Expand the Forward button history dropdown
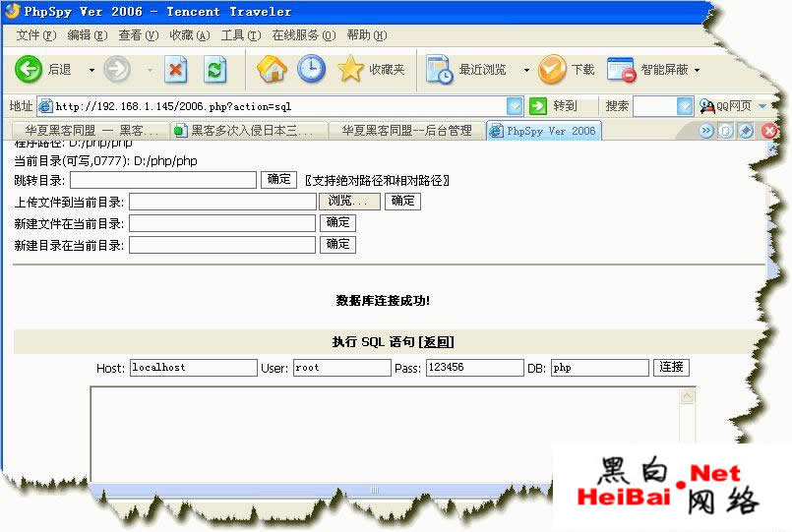 pyautogui.click(x=150, y=70)
